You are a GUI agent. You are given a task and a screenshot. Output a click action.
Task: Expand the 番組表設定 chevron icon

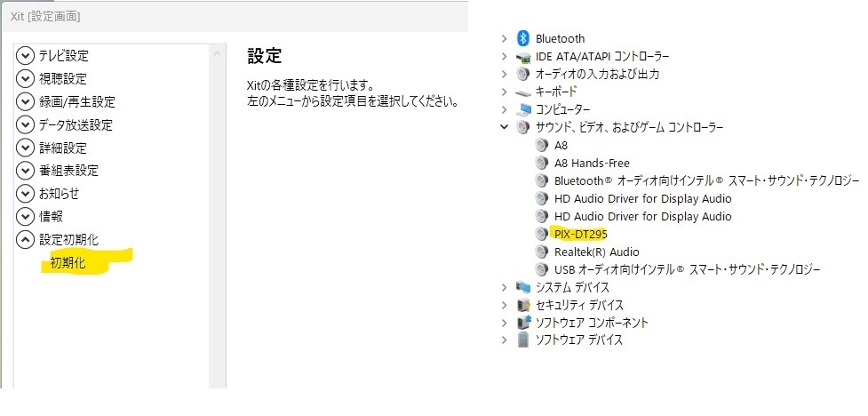[x=26, y=171]
